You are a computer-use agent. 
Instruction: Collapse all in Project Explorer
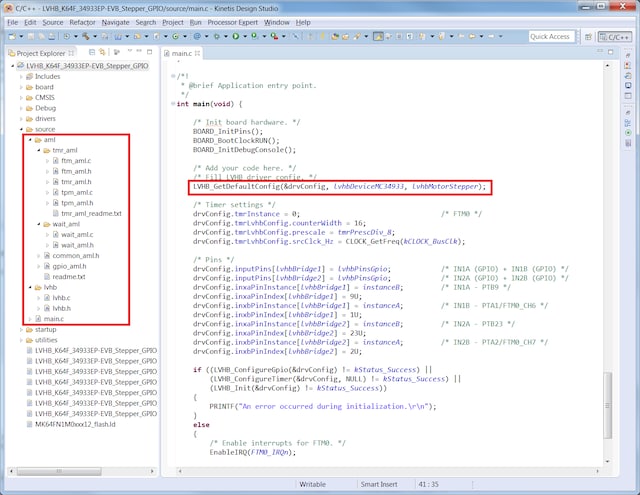tap(91, 52)
